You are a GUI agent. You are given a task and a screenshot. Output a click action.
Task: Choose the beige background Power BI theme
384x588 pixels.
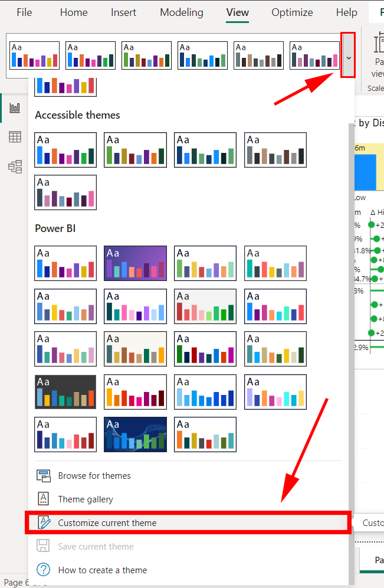click(135, 349)
